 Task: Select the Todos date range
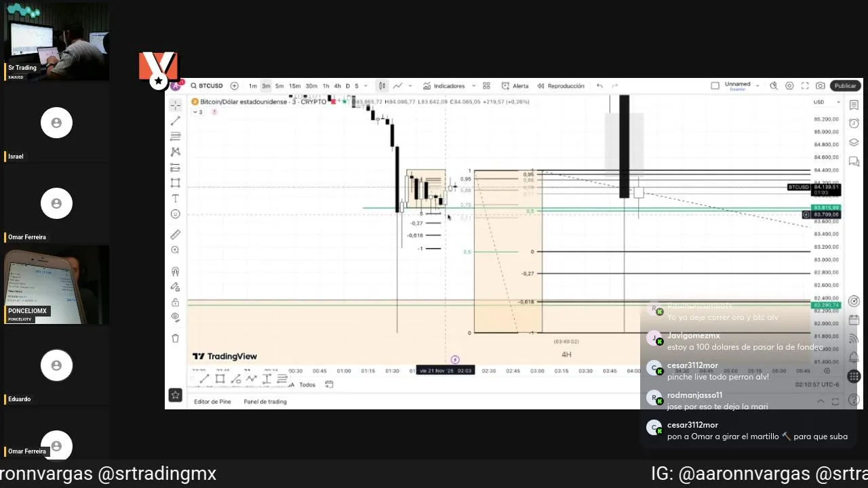click(307, 384)
